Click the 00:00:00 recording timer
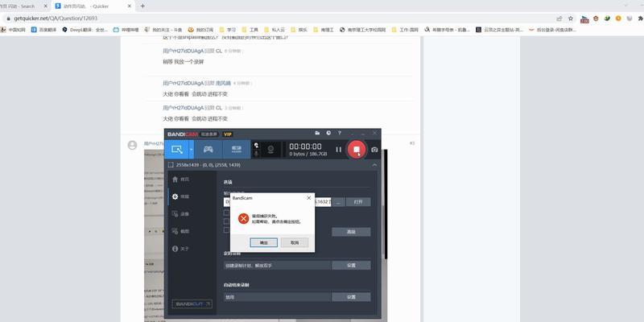 point(306,147)
